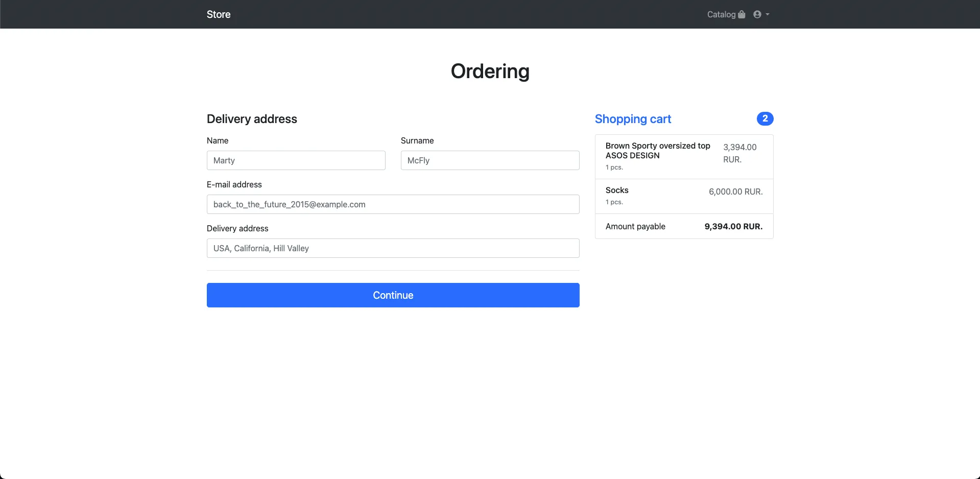Click the Delivery address section heading
The image size is (980, 479).
pyautogui.click(x=252, y=119)
